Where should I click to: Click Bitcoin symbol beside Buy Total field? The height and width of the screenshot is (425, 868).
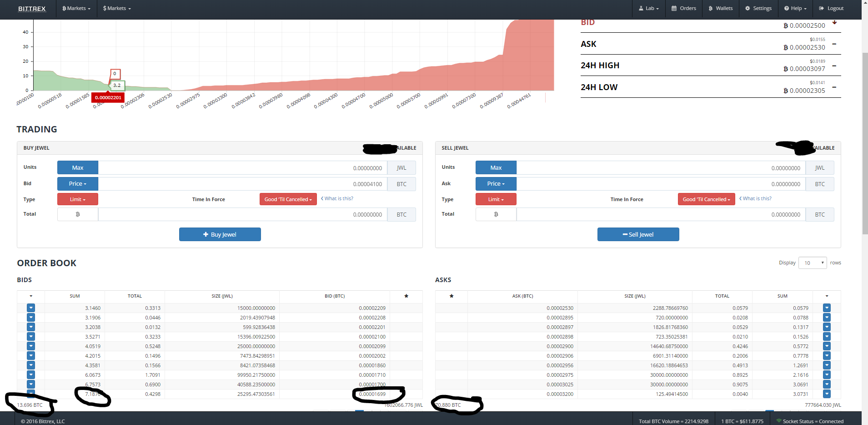(78, 214)
